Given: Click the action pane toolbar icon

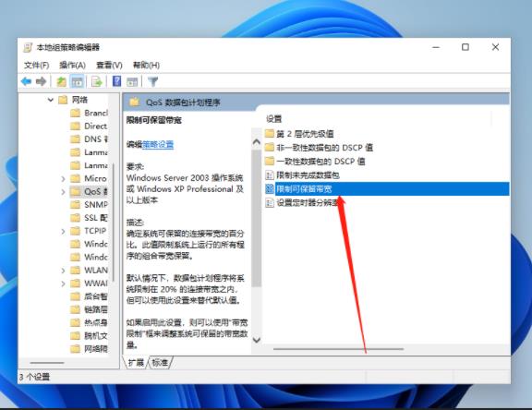Looking at the screenshot, I should pyautogui.click(x=132, y=81).
